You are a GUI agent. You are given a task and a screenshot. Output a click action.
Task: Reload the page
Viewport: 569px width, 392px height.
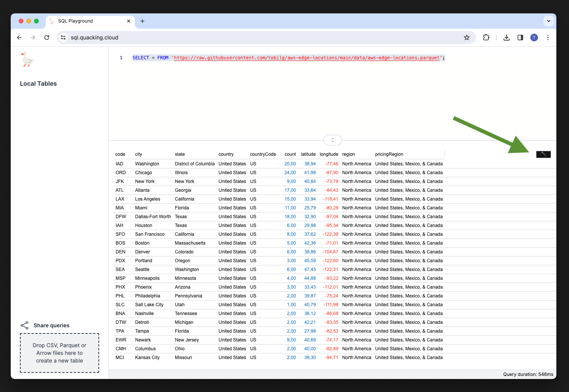47,38
